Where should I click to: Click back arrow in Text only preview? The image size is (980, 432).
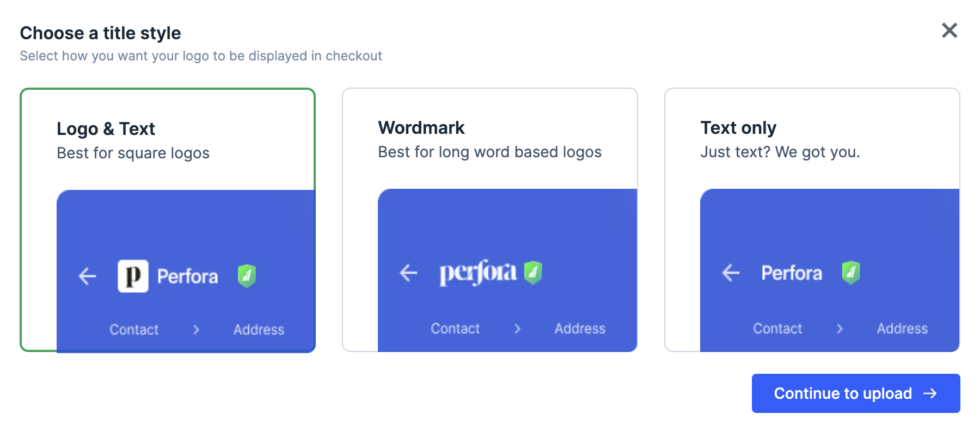(731, 273)
